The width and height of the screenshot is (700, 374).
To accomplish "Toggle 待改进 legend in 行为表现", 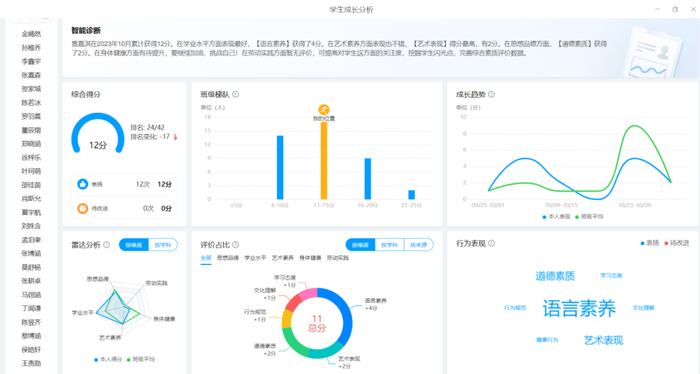I will (x=677, y=243).
